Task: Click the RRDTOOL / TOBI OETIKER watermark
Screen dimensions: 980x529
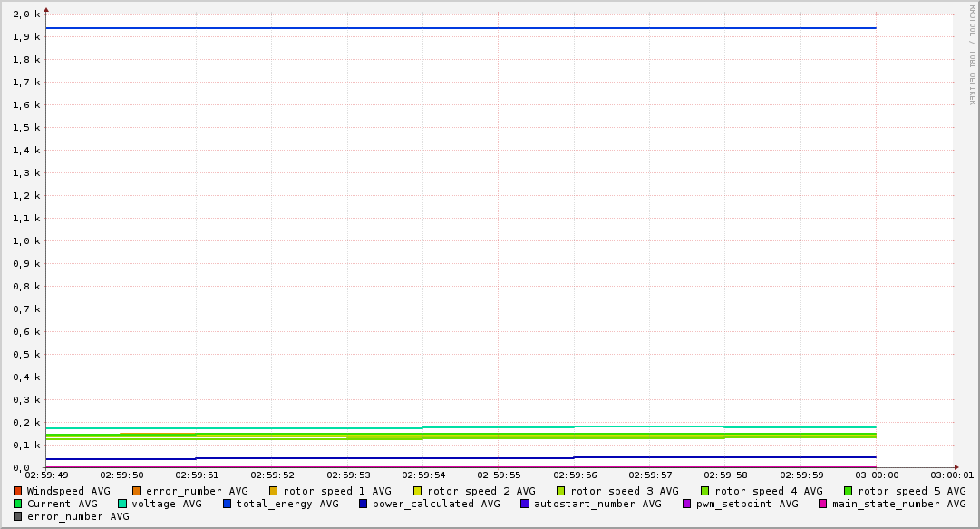Action: pos(972,54)
